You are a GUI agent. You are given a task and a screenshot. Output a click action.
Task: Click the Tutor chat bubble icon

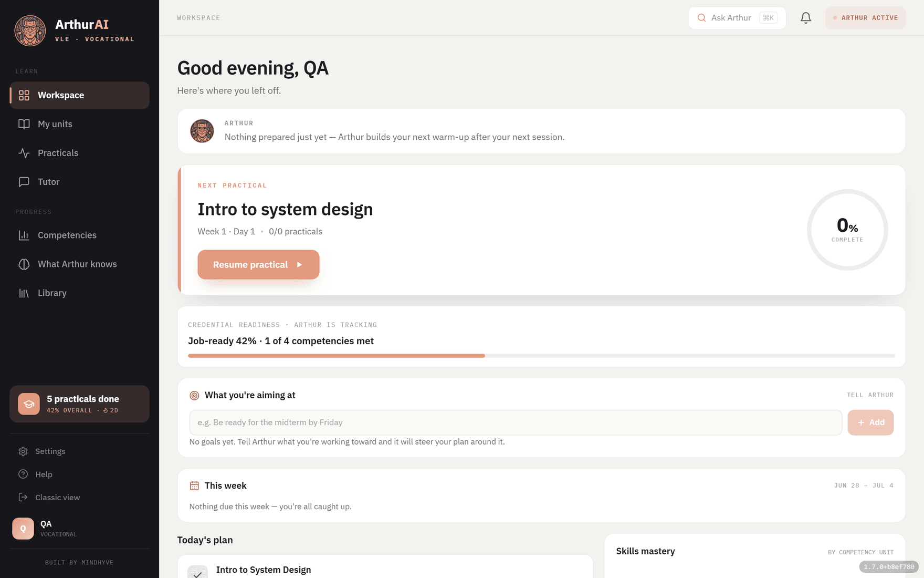24,182
